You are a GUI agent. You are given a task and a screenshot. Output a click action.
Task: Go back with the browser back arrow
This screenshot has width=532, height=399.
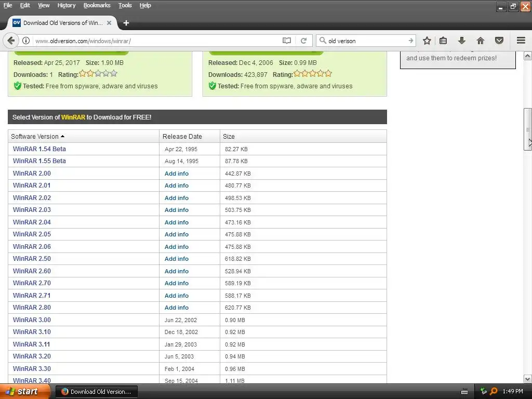(x=11, y=41)
